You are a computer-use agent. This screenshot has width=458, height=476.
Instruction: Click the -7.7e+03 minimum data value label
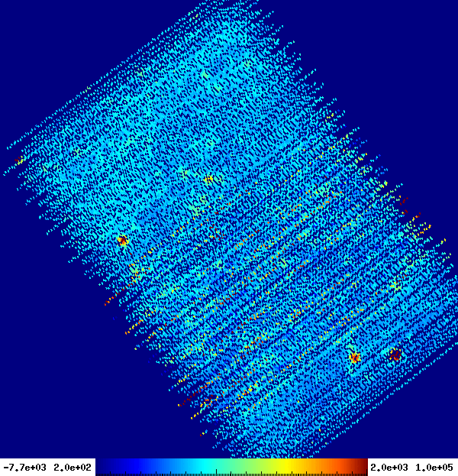[x=25, y=467]
